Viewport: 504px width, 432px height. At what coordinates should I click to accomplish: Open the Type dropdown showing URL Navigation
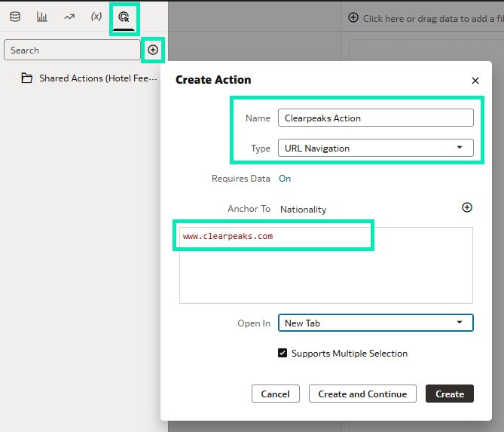coord(375,148)
